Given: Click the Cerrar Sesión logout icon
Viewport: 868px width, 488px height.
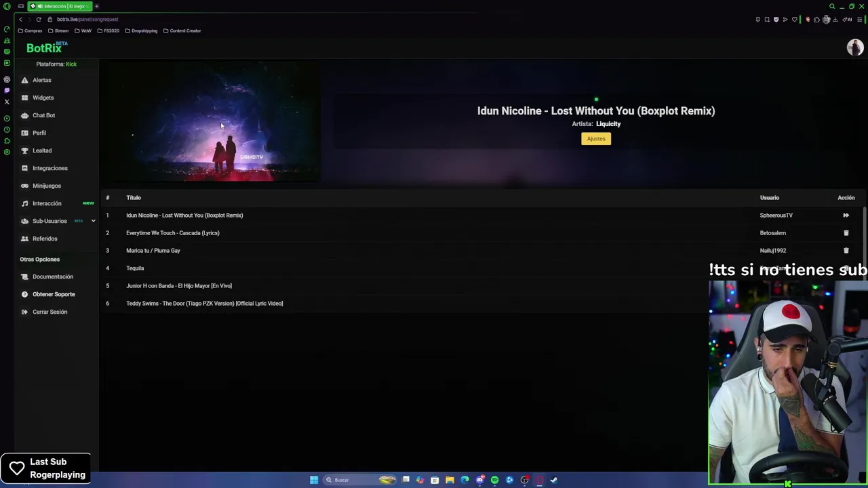Looking at the screenshot, I should pyautogui.click(x=25, y=312).
